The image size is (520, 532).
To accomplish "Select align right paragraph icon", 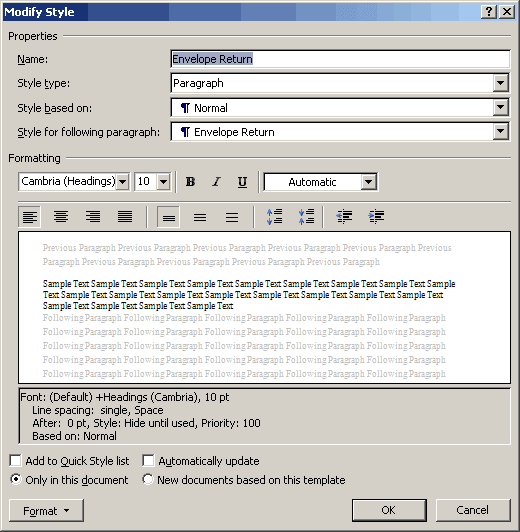I will [93, 217].
